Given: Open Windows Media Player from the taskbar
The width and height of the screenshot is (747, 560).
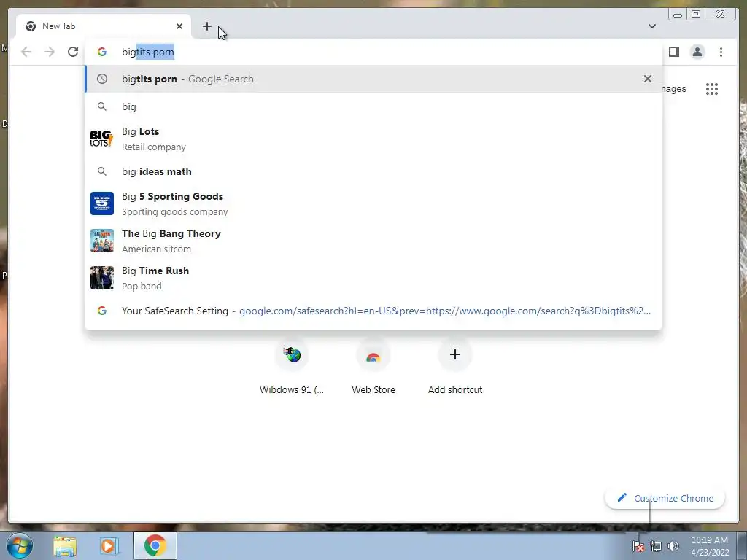Looking at the screenshot, I should (x=108, y=545).
